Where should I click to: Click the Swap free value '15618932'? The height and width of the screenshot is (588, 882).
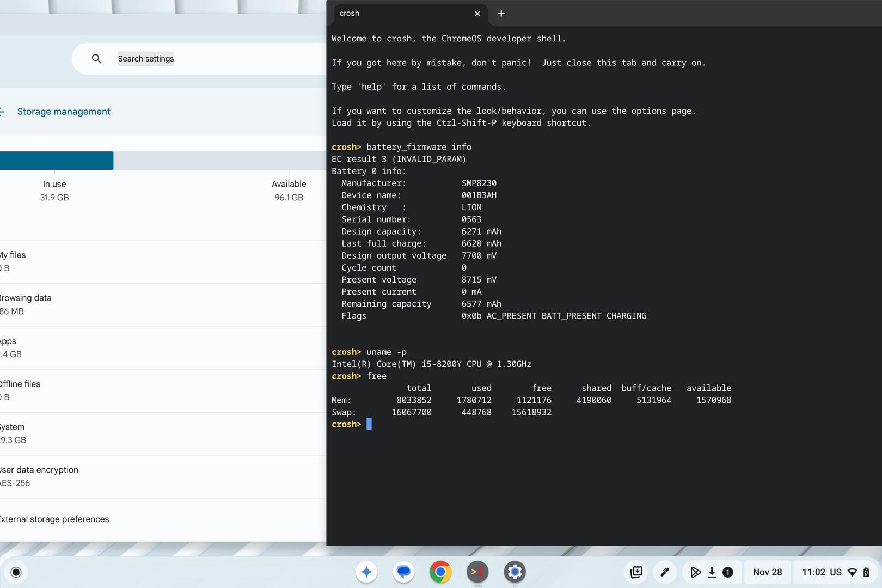pyautogui.click(x=531, y=412)
